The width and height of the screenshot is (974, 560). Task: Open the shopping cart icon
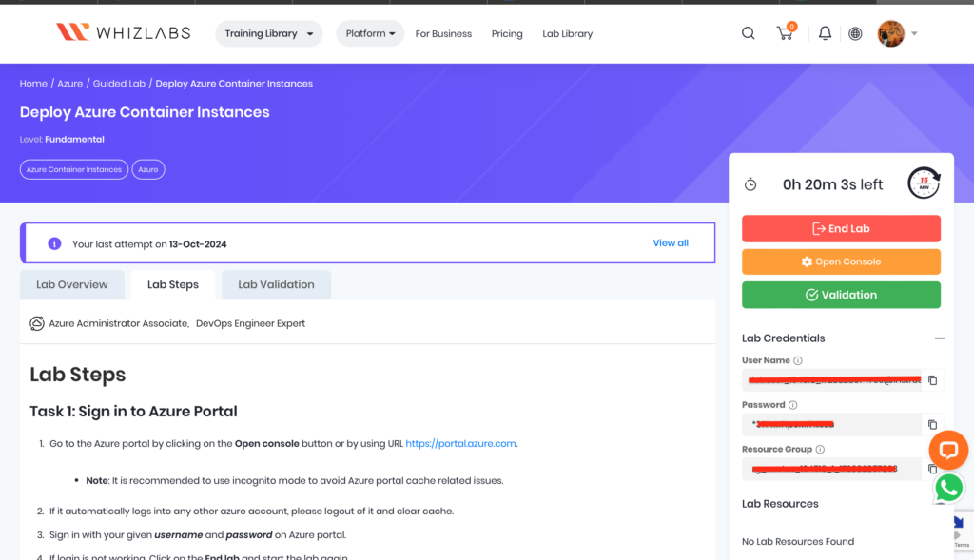pyautogui.click(x=786, y=32)
